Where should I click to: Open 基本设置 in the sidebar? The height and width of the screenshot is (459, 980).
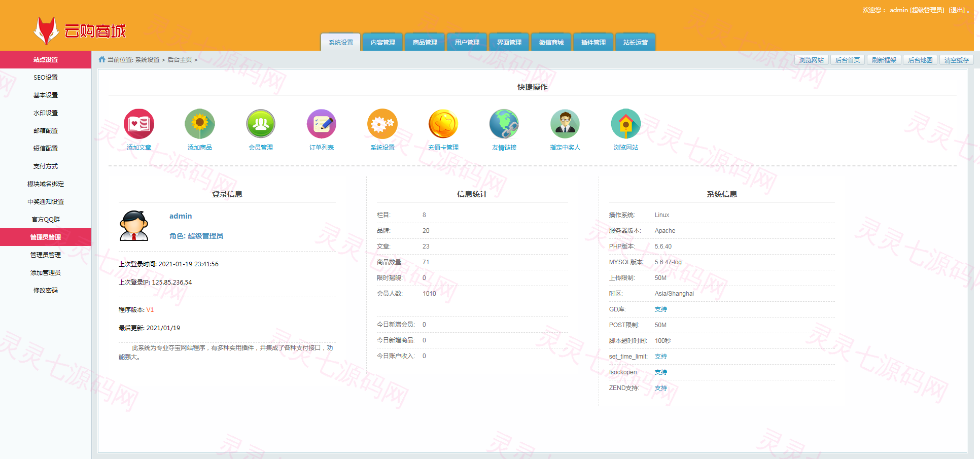click(x=46, y=95)
